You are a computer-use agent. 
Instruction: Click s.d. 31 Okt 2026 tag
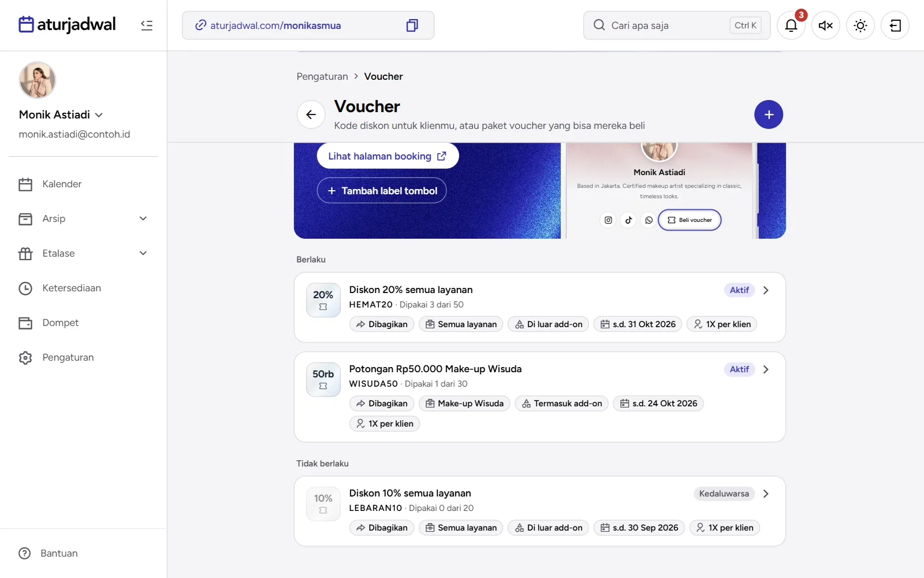pos(638,324)
